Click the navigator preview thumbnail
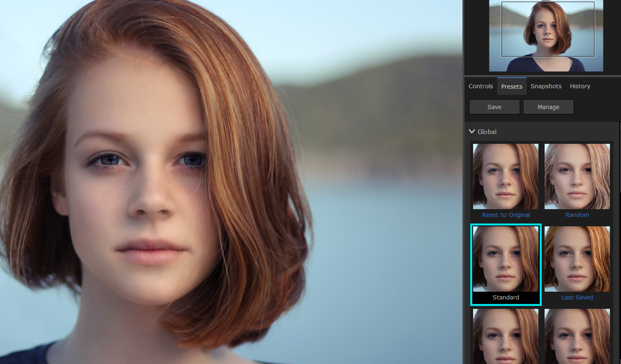 pos(546,36)
